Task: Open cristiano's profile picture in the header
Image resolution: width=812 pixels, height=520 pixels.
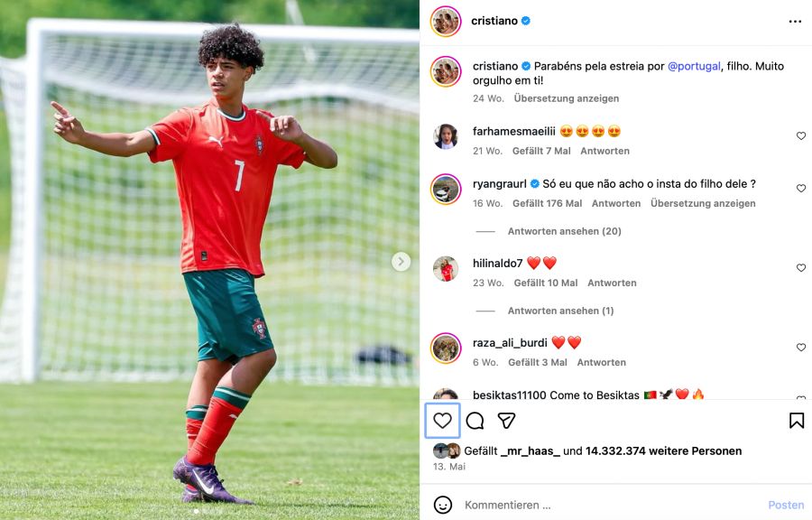Action: [x=446, y=22]
